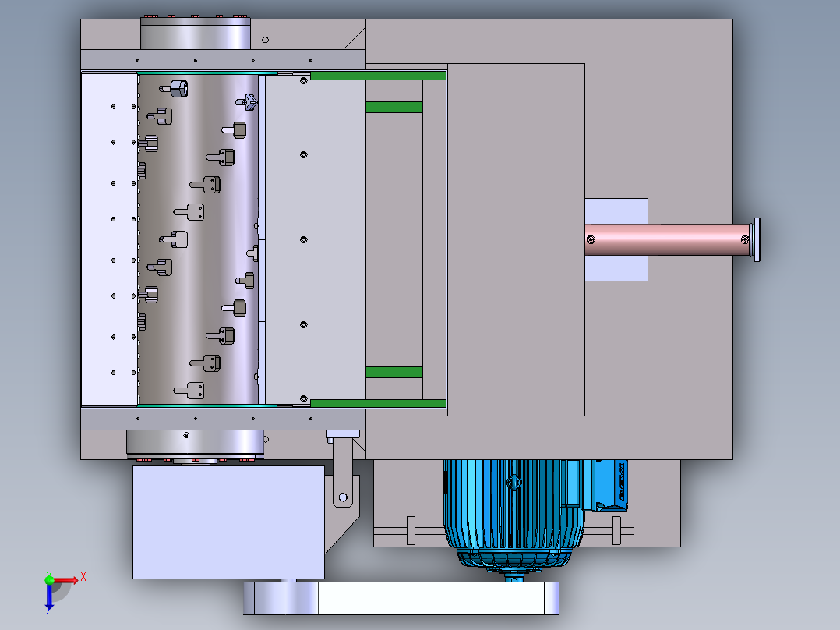
Task: Select the blue finned electric motor body
Action: click(x=513, y=513)
